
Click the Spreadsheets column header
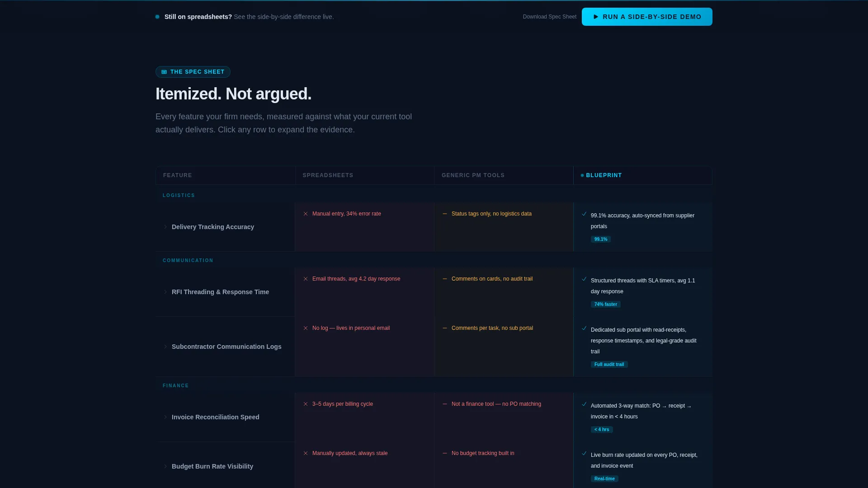click(365, 175)
